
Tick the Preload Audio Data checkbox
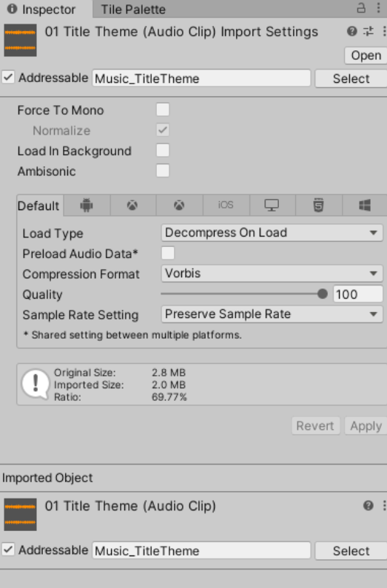coord(168,253)
